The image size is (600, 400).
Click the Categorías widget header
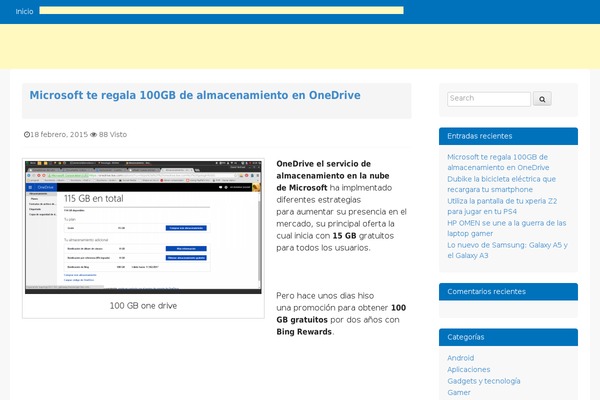(508, 337)
